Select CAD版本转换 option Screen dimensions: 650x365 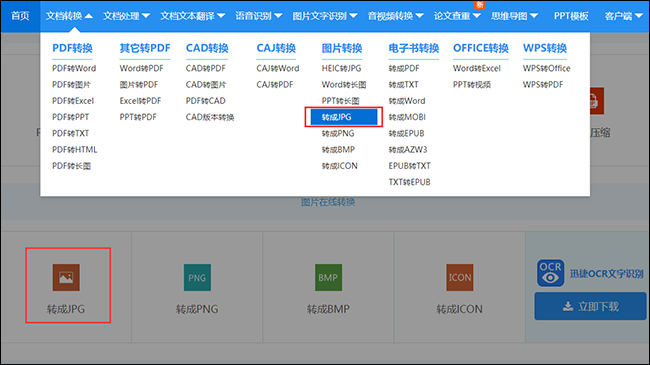pyautogui.click(x=210, y=117)
